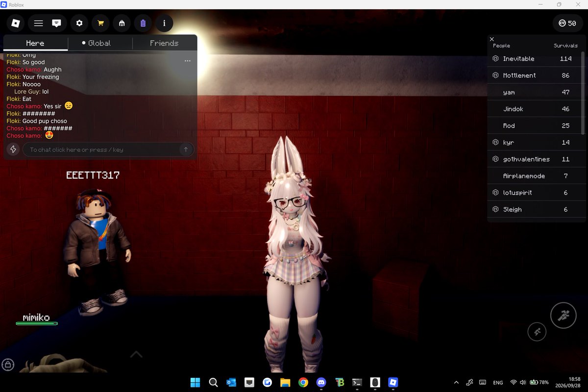Viewport: 588px width, 392px height.
Task: Open the ENG language switcher
Action: (498, 382)
